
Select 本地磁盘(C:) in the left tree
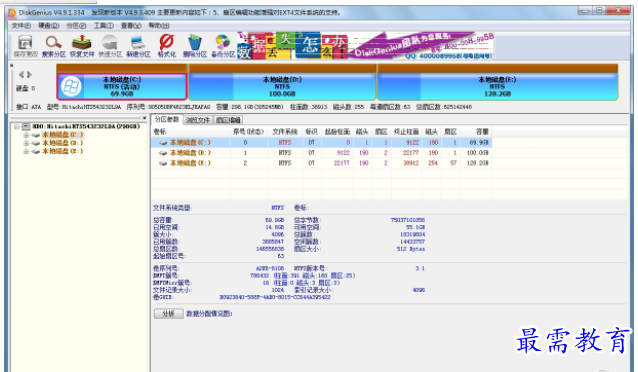pyautogui.click(x=63, y=135)
